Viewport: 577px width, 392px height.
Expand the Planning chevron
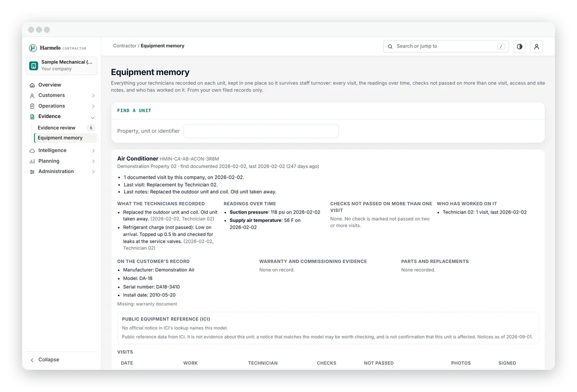click(x=93, y=162)
